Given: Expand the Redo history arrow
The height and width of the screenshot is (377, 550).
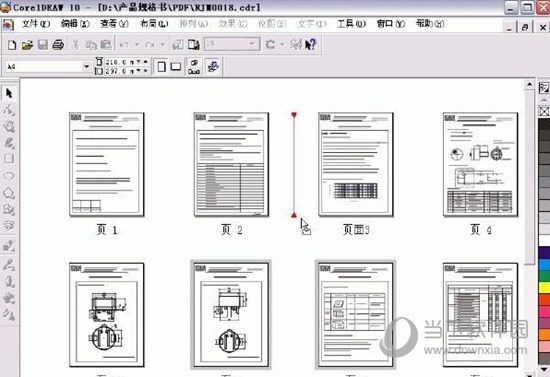Looking at the screenshot, I should [x=162, y=45].
